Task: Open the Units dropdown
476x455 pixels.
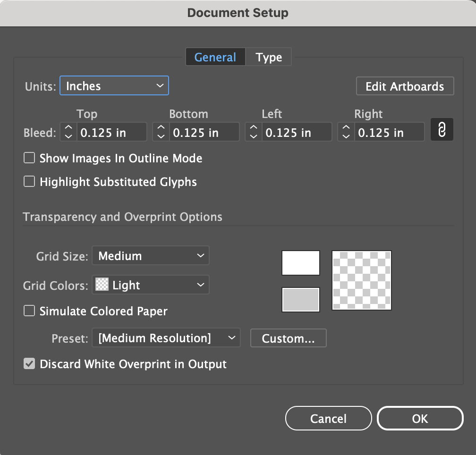Action: 114,86
